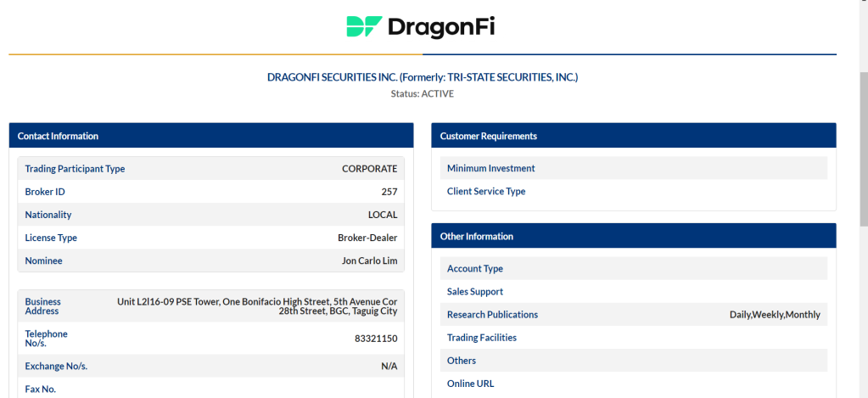The image size is (868, 398).
Task: Click the vertical page scrollbar thumb
Action: click(x=864, y=149)
